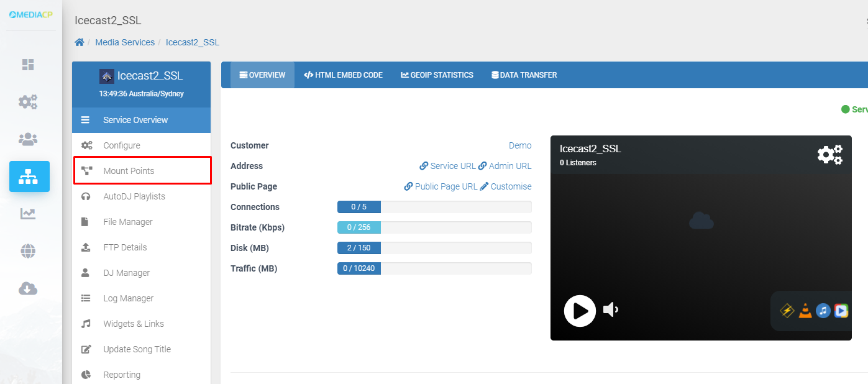The image size is (868, 384).
Task: Click the home icon in breadcrumb
Action: 80,42
